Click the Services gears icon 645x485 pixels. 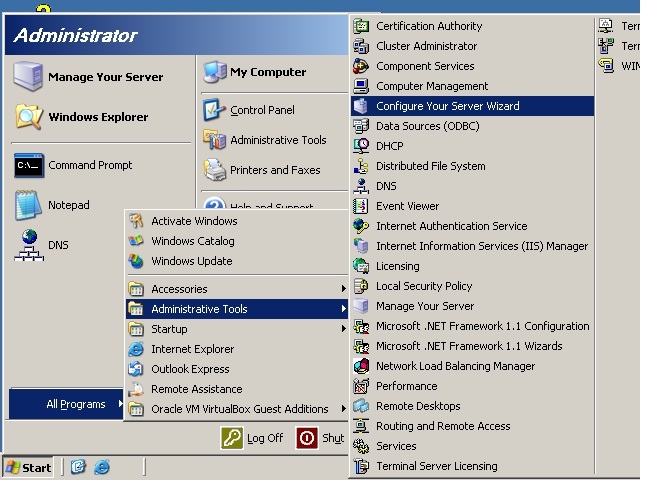pos(361,446)
